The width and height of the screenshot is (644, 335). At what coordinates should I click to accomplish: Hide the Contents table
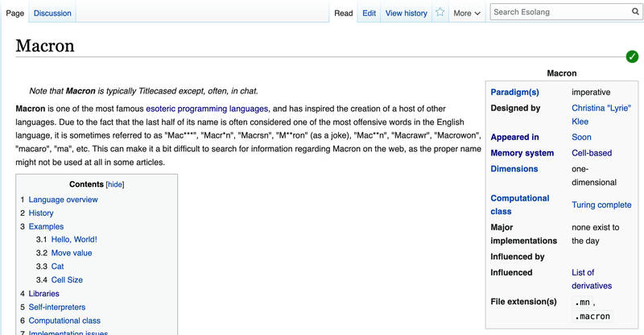[x=115, y=184]
